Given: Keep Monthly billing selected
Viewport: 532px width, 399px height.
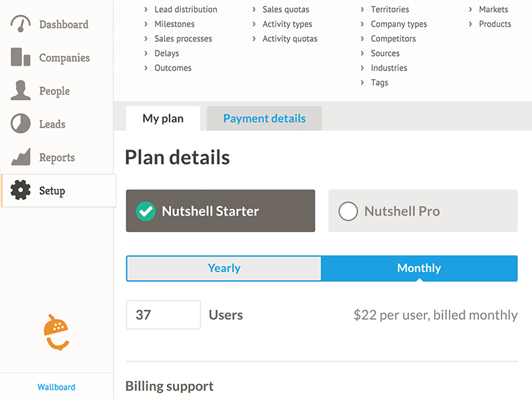Looking at the screenshot, I should 419,268.
